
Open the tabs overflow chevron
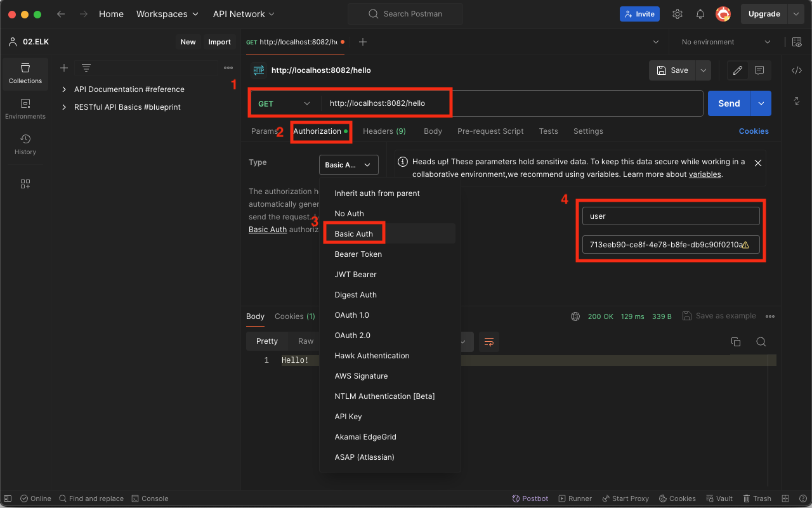pos(656,42)
